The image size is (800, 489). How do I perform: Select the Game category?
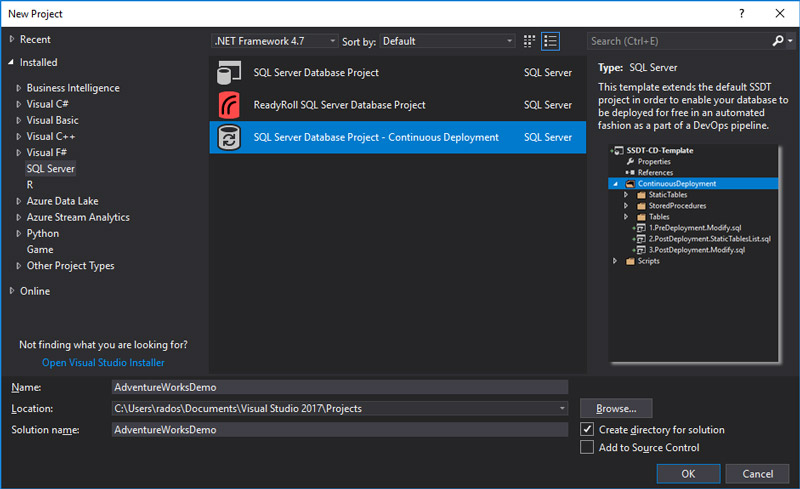[40, 250]
